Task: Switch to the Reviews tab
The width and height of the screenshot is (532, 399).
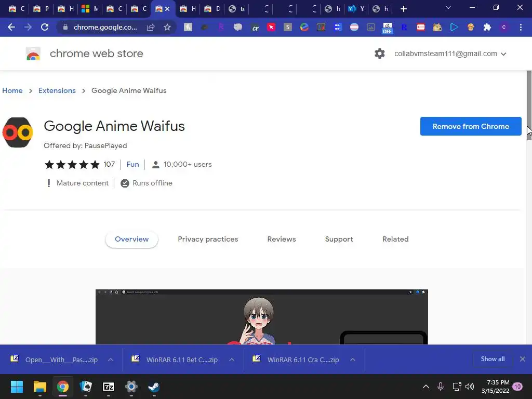Action: coord(282,239)
